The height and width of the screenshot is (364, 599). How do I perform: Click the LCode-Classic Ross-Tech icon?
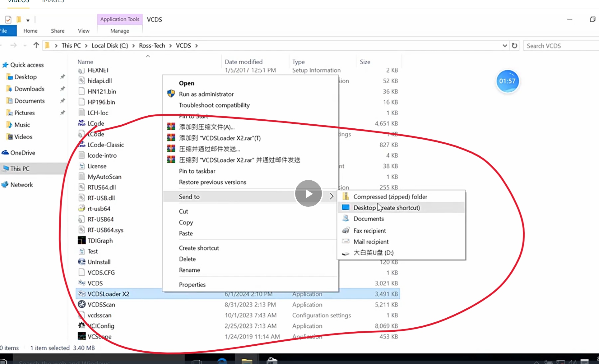click(x=81, y=144)
